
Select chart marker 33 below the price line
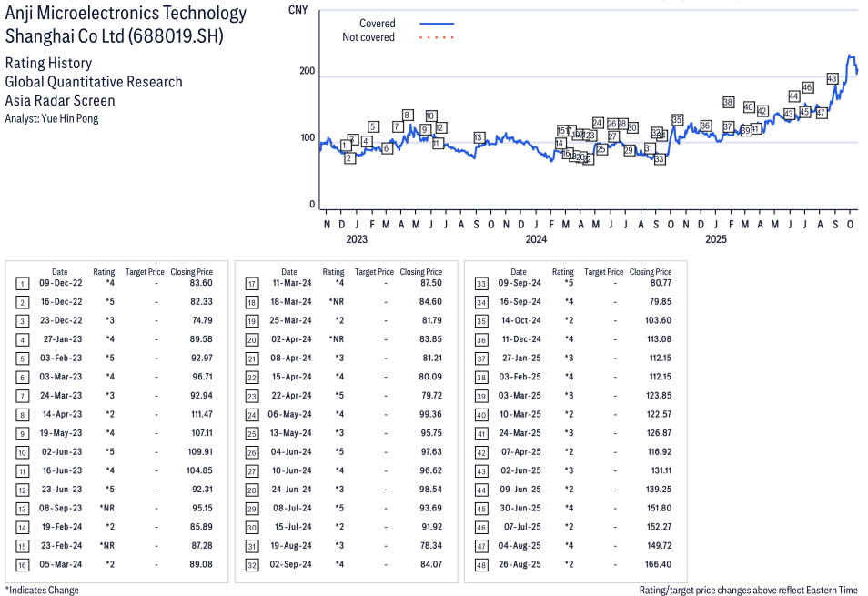coord(660,159)
